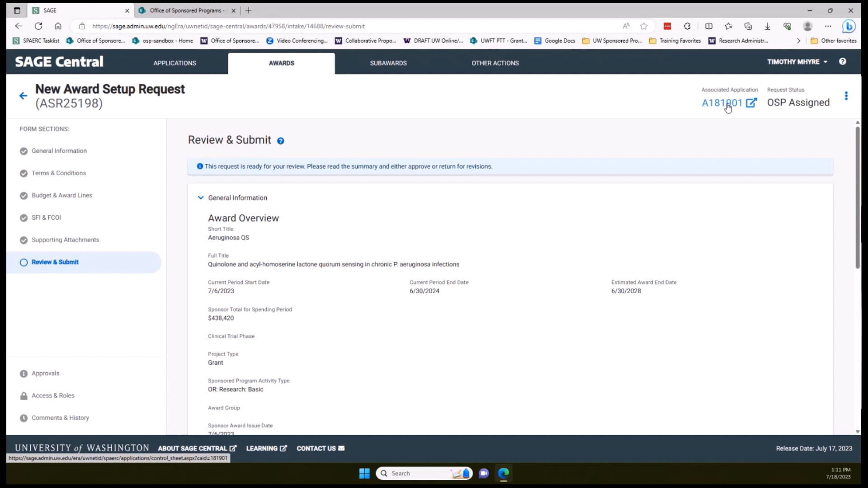Screen dimensions: 868x488
Task: Open General Information form section
Action: (x=59, y=151)
